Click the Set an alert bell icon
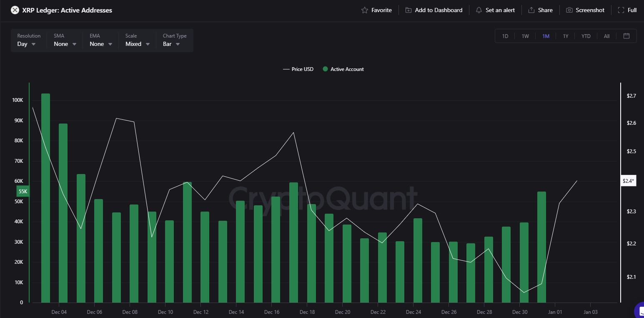Screen dimensions: 644x318 [x=479, y=10]
